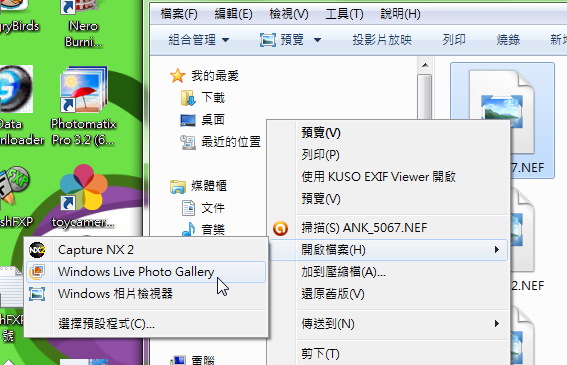Image resolution: width=567 pixels, height=365 pixels.
Task: Open the 說明(H) menu
Action: 400,14
